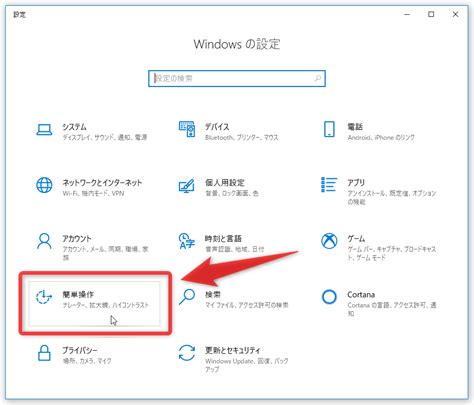The height and width of the screenshot is (405, 474).
Task: Click the 検索 magnifier category icon
Action: [187, 297]
